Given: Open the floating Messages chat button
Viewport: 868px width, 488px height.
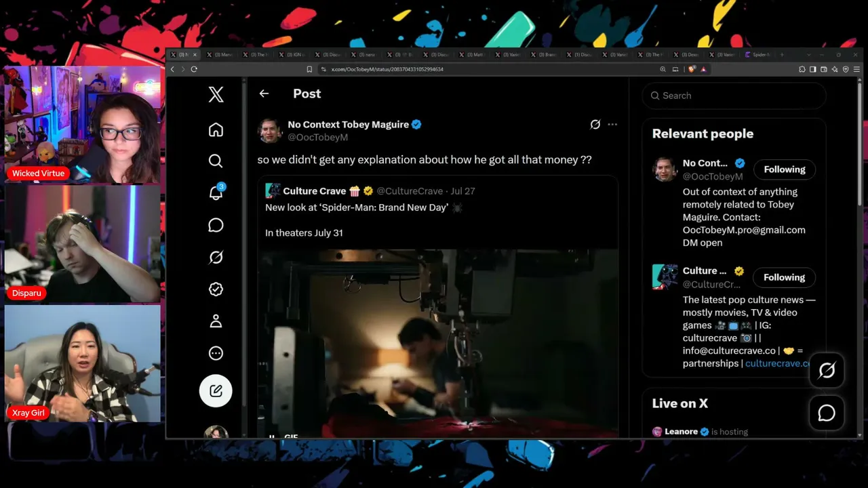Looking at the screenshot, I should [827, 413].
